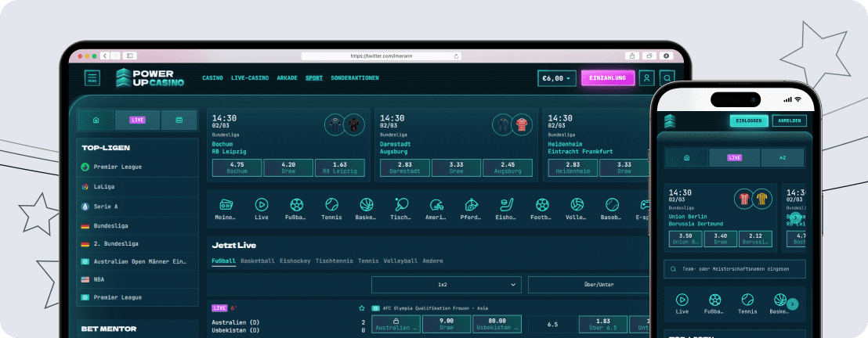Screen dimensions: 868x338
Task: Select A-Z tab on phone
Action: pyautogui.click(x=782, y=158)
